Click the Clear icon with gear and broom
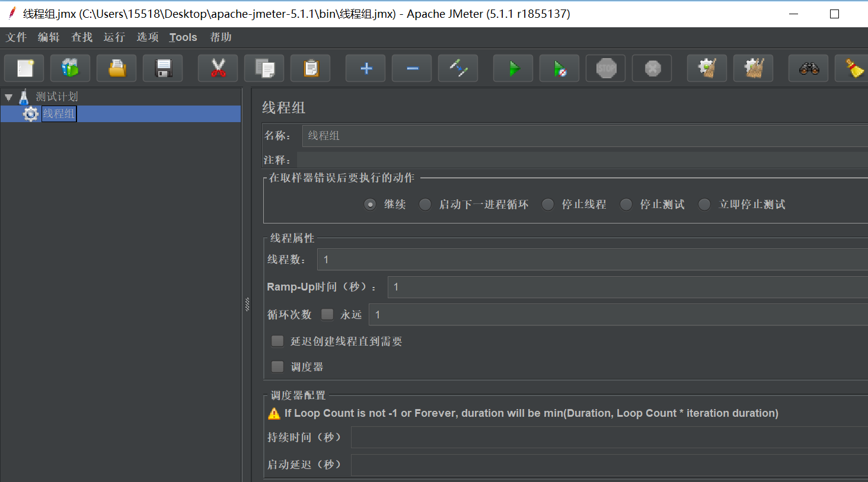The height and width of the screenshot is (482, 868). 707,69
